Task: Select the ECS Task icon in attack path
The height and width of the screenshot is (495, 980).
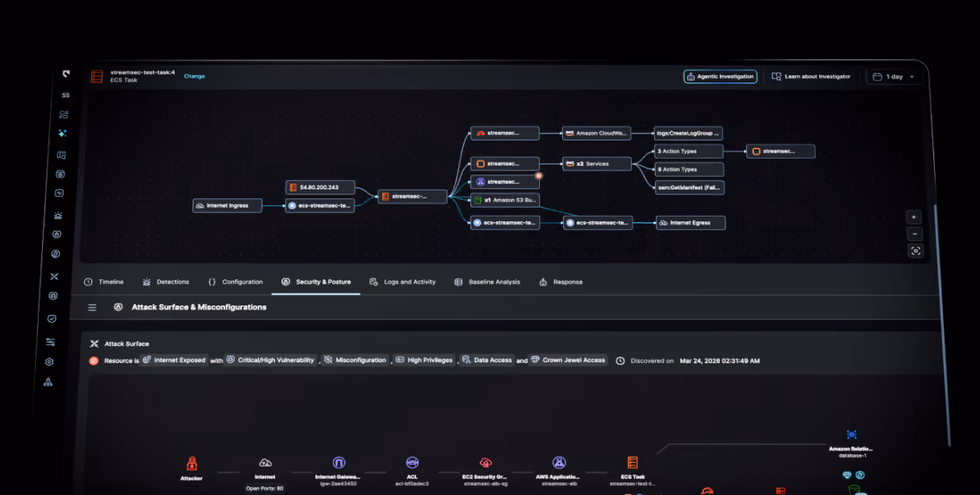Action: 632,462
